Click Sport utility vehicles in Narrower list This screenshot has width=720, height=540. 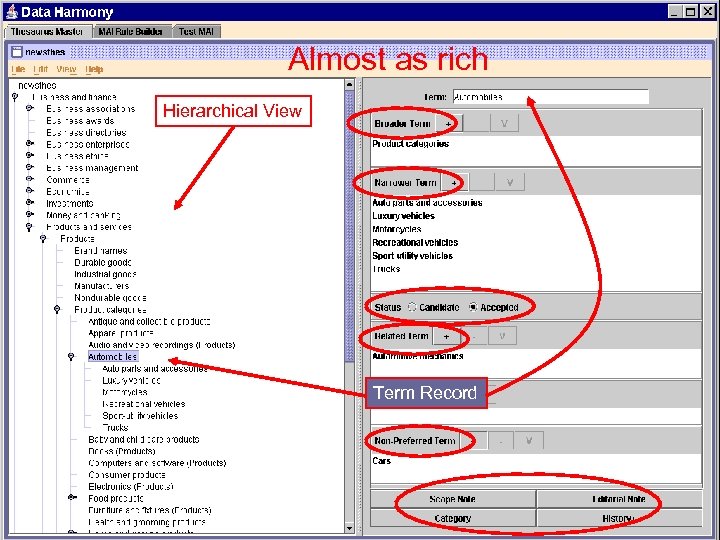[x=412, y=256]
